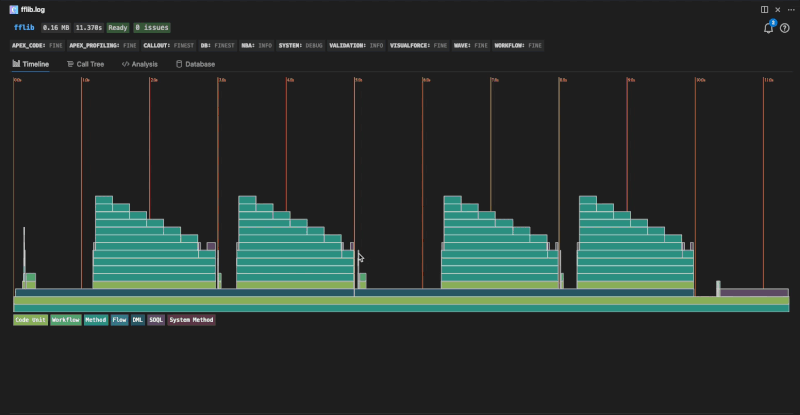
Task: Select the full-width teal bar at the timeline bottom
Action: pos(401,308)
